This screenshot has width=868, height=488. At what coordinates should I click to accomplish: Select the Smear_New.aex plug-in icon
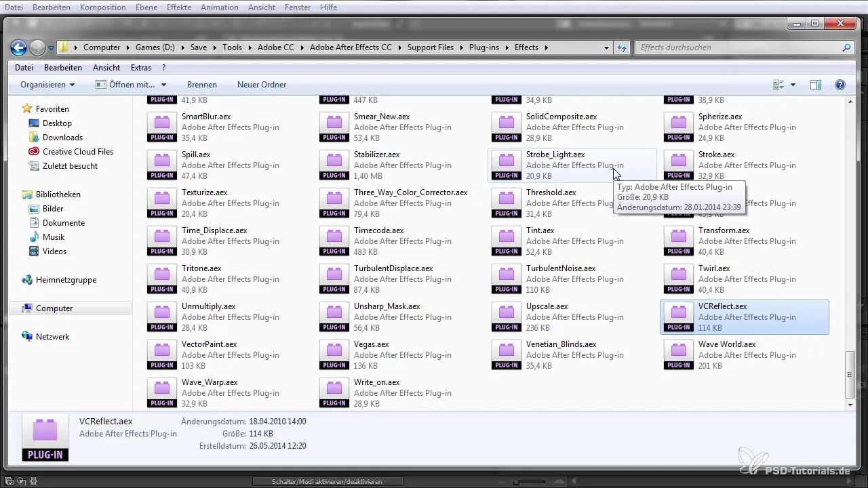tap(334, 127)
